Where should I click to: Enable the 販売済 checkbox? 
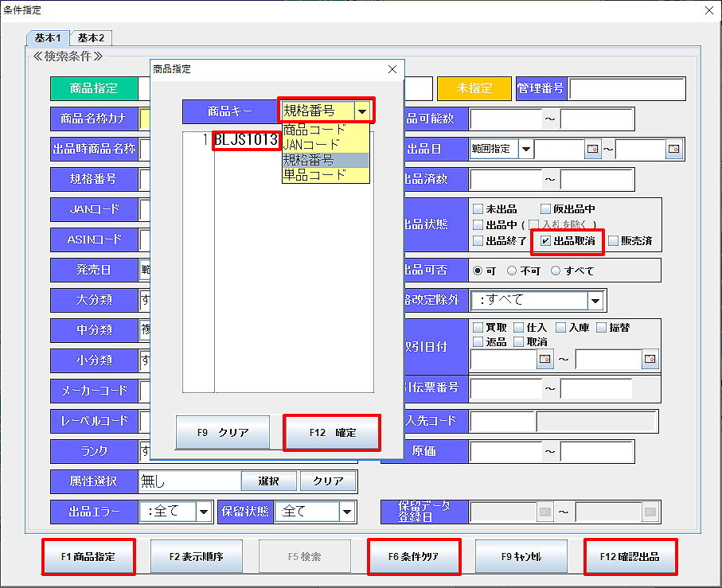tap(613, 240)
